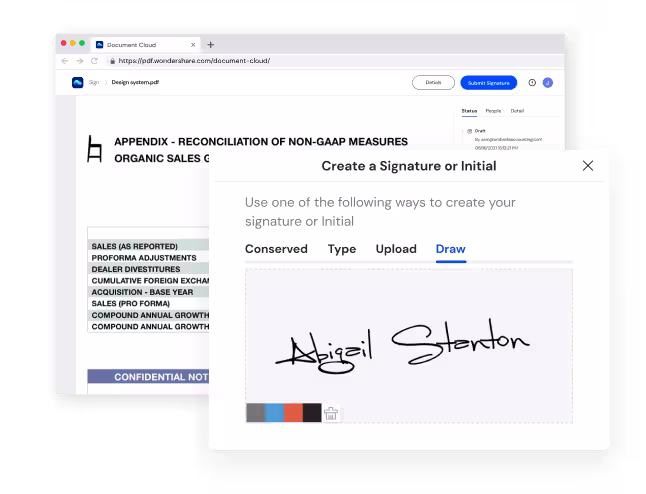Screen dimensions: 646x494
Task: Close the Create a Signature dialog
Action: point(587,166)
